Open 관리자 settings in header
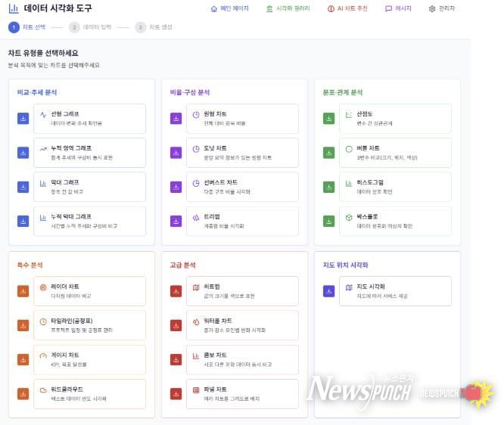The width and height of the screenshot is (504, 425). coord(441,9)
